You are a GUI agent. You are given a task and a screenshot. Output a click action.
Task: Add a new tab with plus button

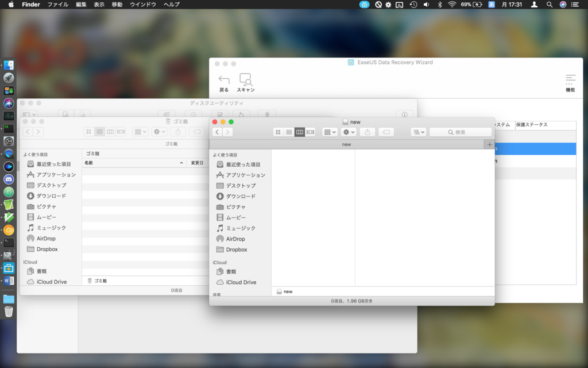click(x=489, y=144)
